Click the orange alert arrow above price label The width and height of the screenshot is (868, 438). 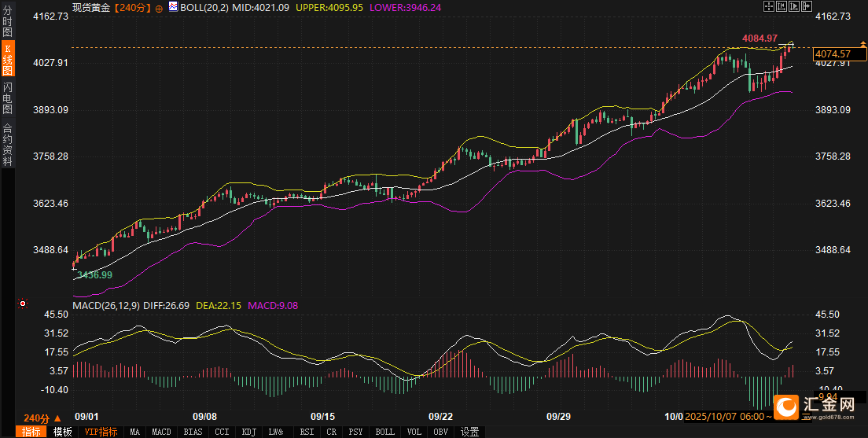click(862, 45)
